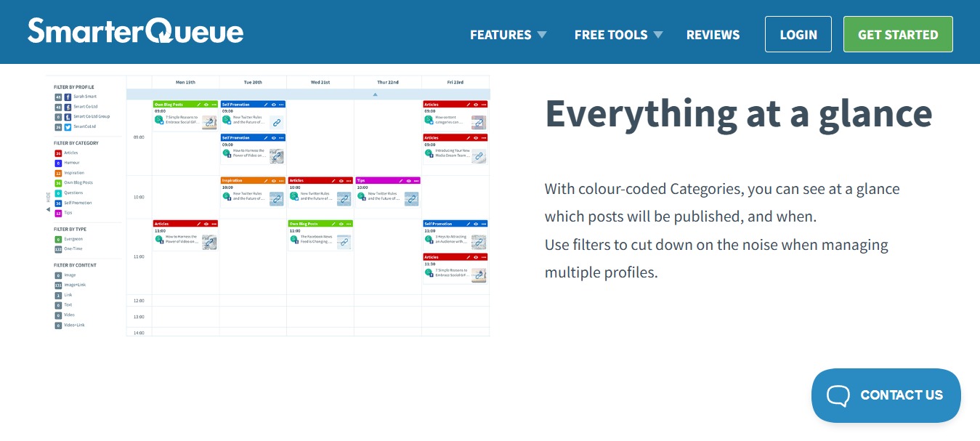Click the GET STARTED button
980x441 pixels.
point(898,33)
